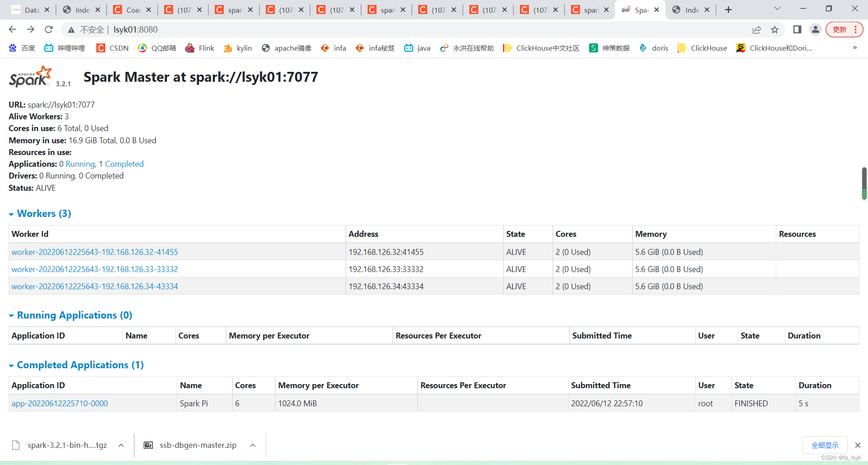This screenshot has height=465, width=868.
Task: Click the address bar URL lsyk01:8080
Action: [x=136, y=30]
